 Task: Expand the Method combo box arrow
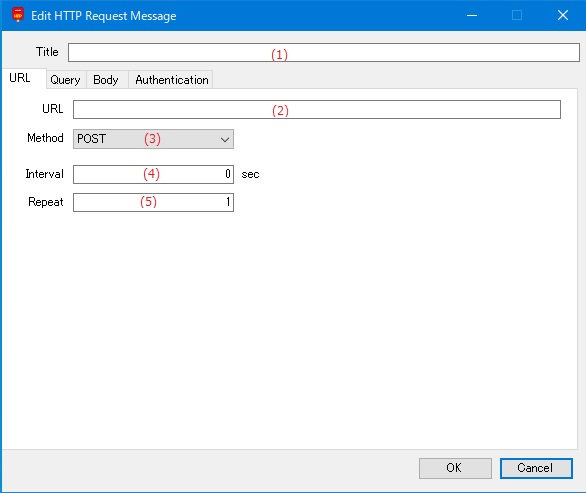225,139
